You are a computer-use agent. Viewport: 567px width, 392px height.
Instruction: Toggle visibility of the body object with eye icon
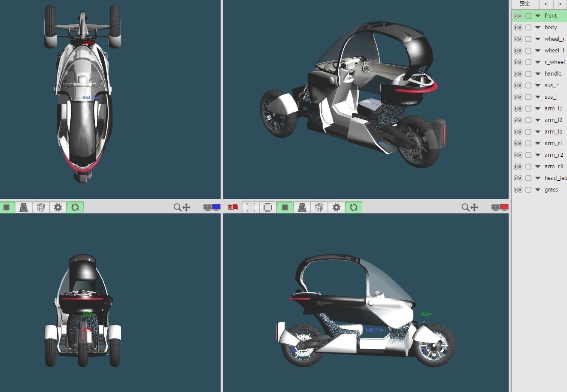(517, 27)
